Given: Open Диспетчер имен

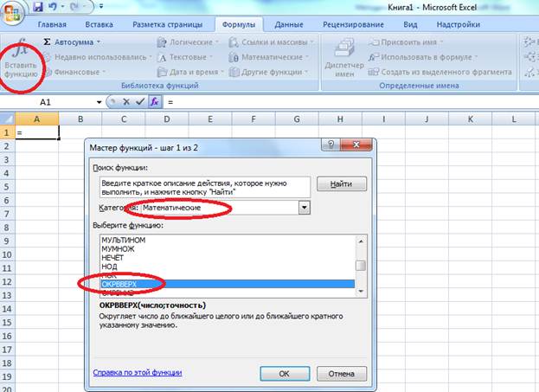Looking at the screenshot, I should (x=344, y=57).
